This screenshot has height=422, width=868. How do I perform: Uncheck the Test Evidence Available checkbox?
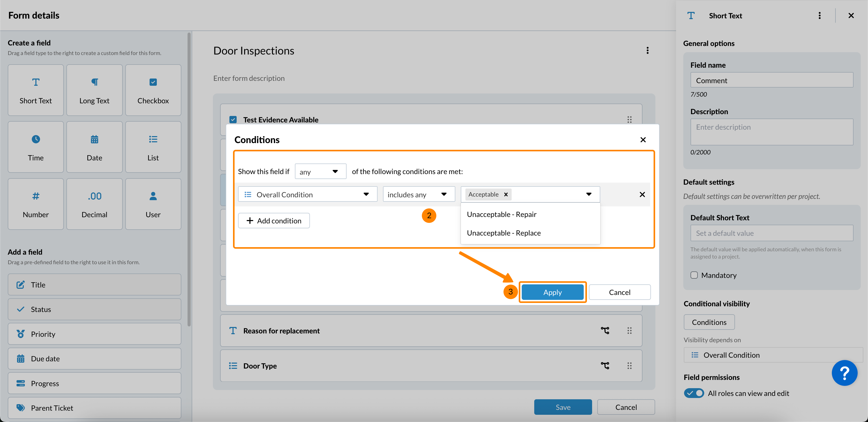point(233,120)
